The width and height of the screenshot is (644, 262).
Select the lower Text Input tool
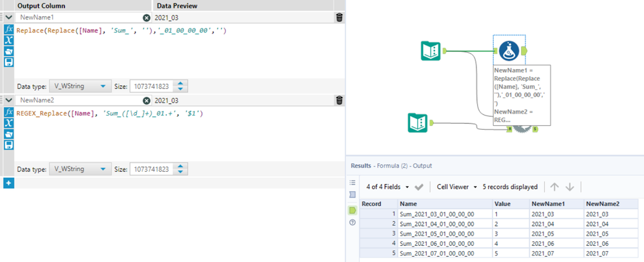tap(418, 123)
